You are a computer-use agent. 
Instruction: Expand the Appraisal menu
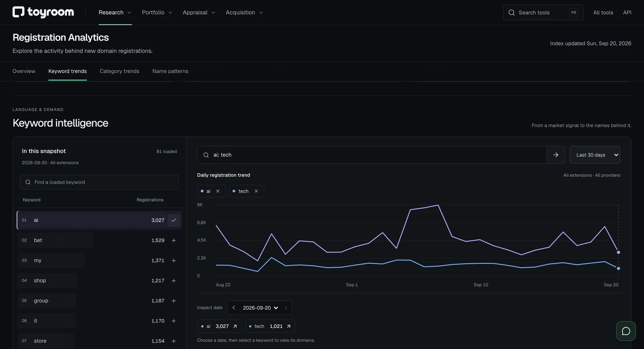coord(199,12)
